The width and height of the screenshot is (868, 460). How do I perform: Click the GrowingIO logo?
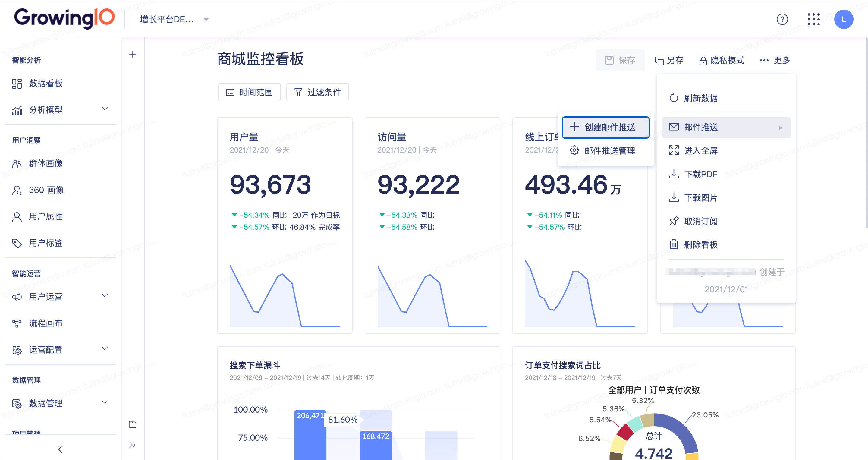click(64, 18)
